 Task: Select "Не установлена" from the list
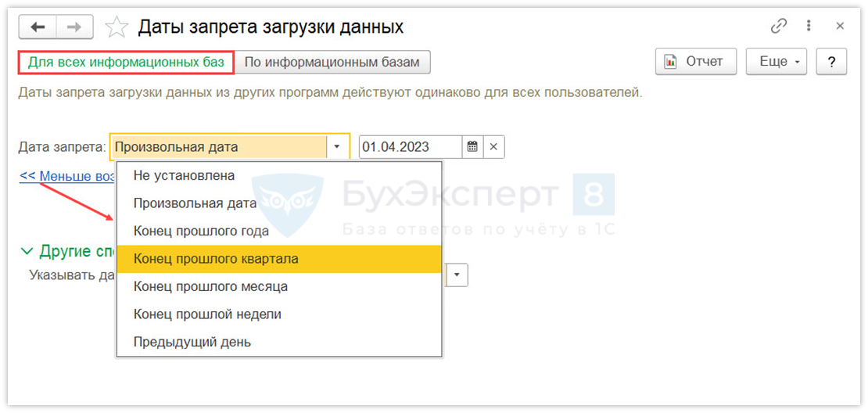[184, 175]
